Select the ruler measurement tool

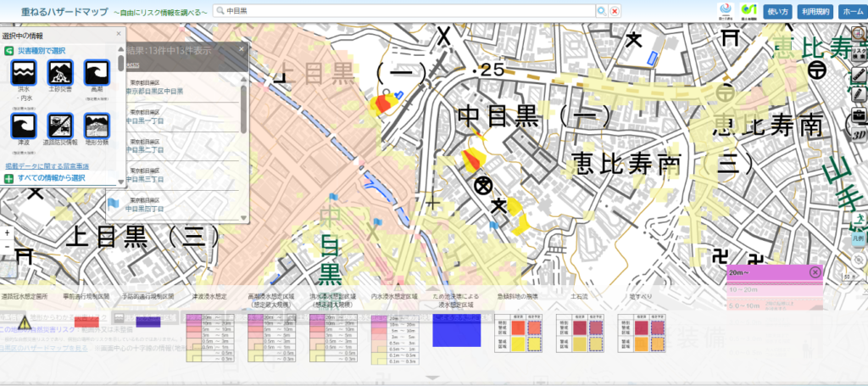tap(859, 72)
